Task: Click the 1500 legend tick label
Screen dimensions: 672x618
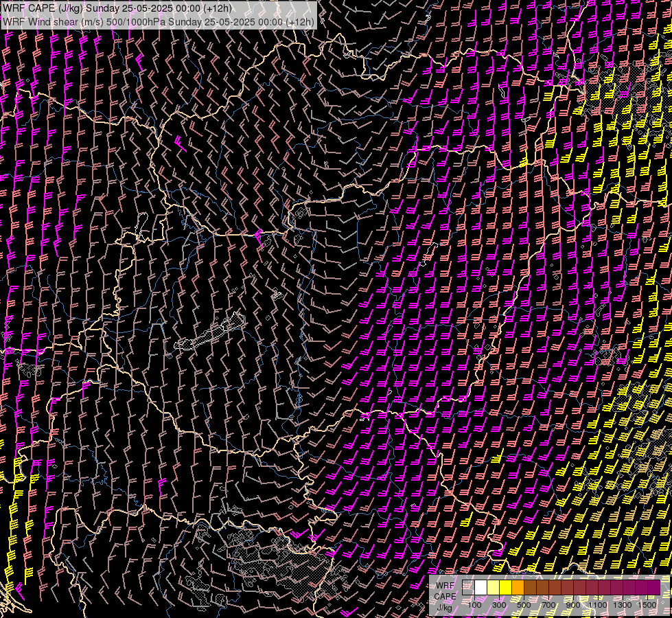Action: tap(647, 605)
